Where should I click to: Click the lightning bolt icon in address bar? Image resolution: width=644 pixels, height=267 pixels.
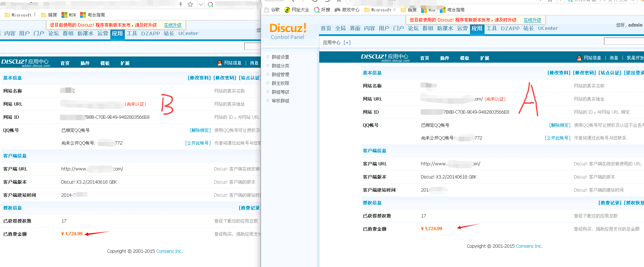tap(181, 4)
